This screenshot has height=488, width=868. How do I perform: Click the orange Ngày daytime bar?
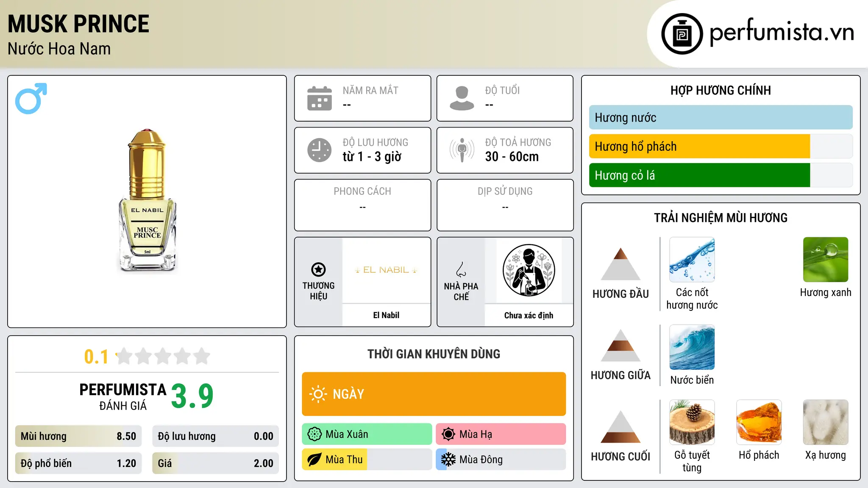[434, 394]
